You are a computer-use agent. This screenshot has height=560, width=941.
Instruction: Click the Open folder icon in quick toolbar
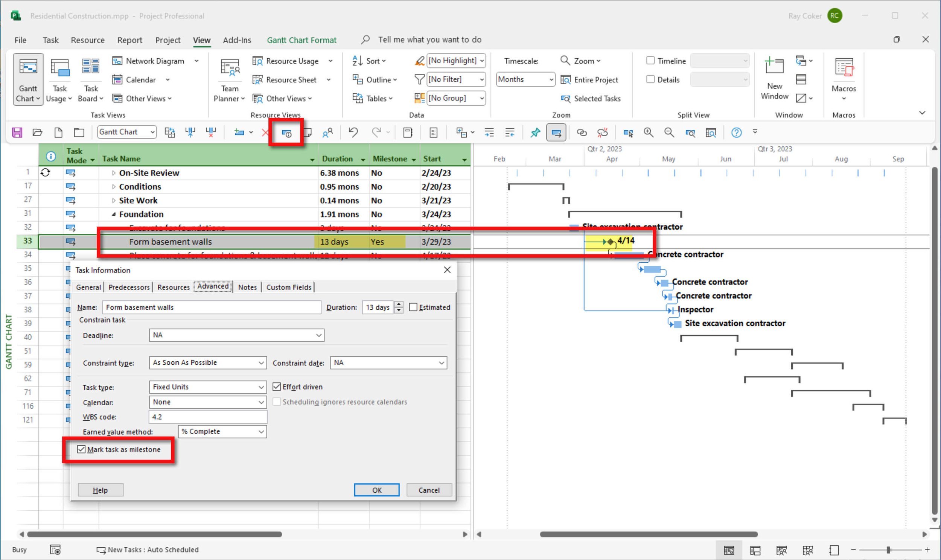click(x=37, y=132)
